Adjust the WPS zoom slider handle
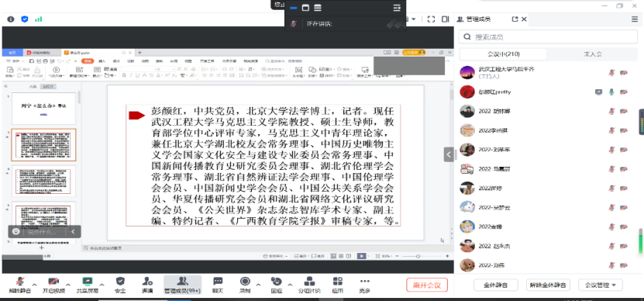This screenshot has width=644, height=301. pos(418,256)
